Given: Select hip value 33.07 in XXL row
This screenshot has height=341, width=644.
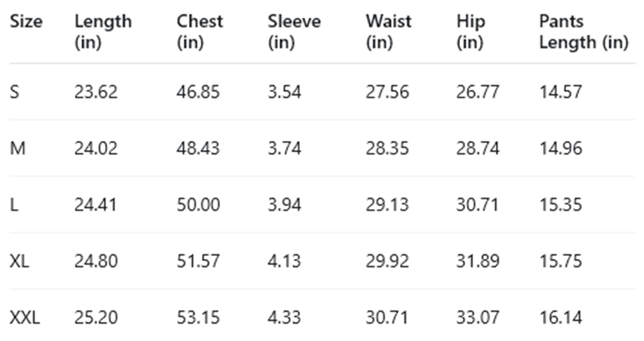Looking at the screenshot, I should [477, 318].
